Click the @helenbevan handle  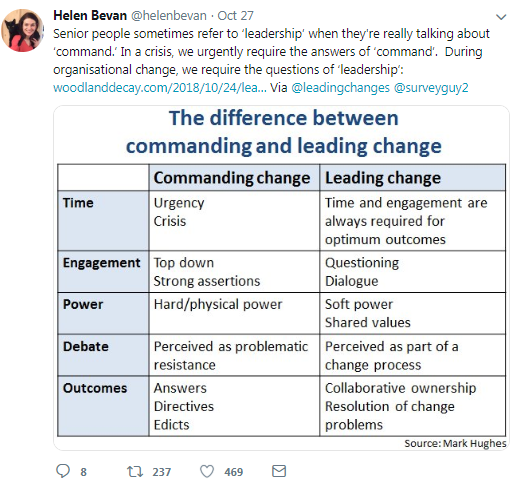pyautogui.click(x=169, y=16)
